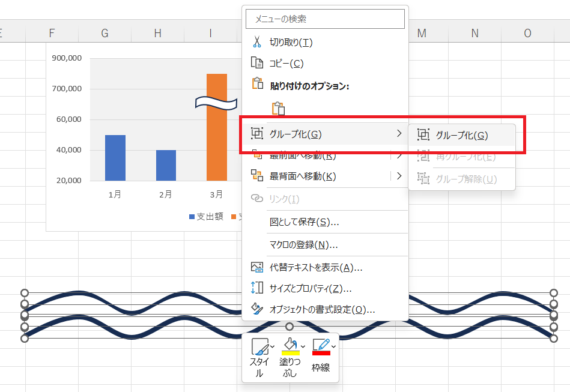Click the menu search box
Screen dimensions: 570x392
(x=326, y=19)
